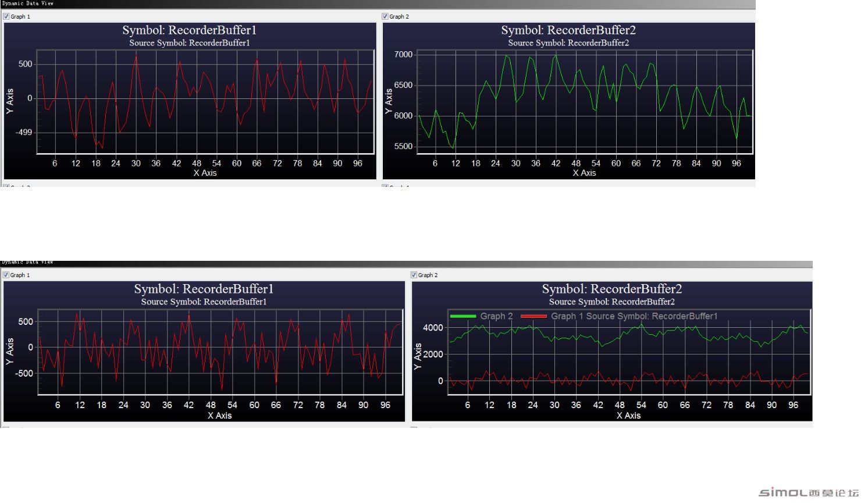This screenshot has width=868, height=503.
Task: Toggle the Graph 1 checkbox in the lower Dynamic Data View
Action: (6, 275)
